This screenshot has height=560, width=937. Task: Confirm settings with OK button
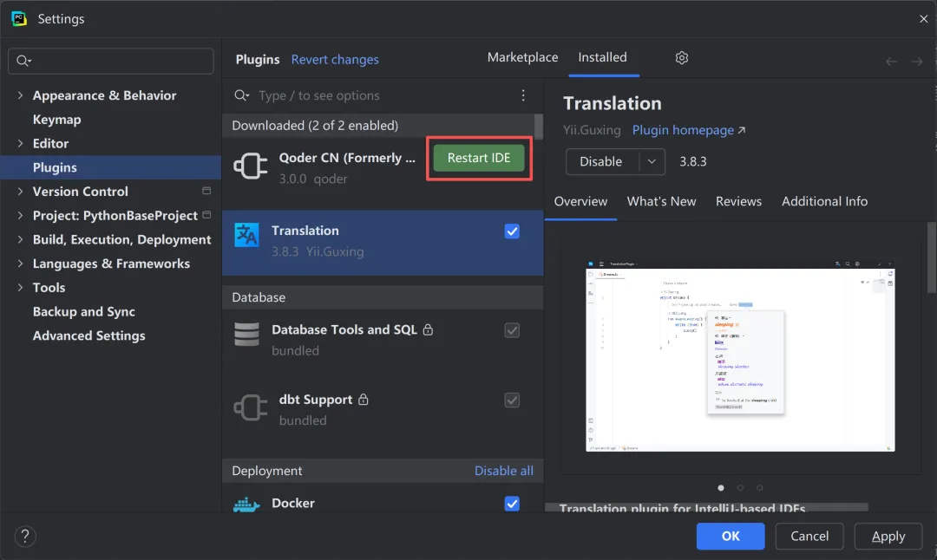[x=731, y=536]
